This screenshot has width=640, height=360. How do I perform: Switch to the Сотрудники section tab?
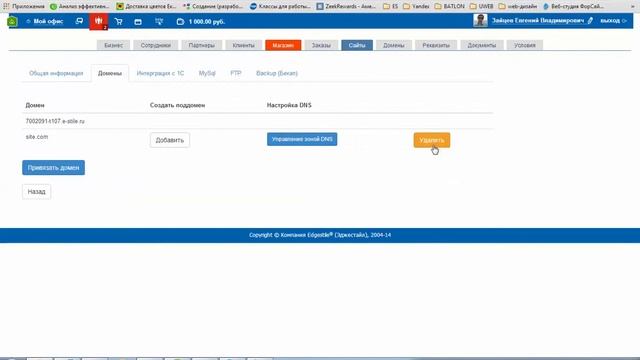[x=156, y=45]
